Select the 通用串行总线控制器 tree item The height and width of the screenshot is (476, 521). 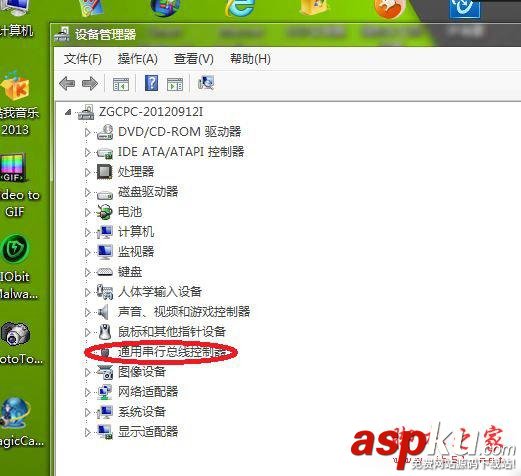pyautogui.click(x=172, y=352)
